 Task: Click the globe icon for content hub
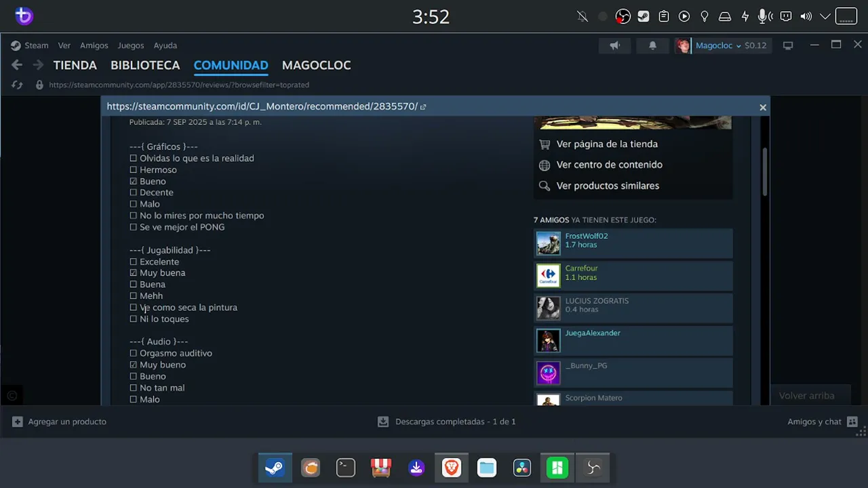point(544,165)
